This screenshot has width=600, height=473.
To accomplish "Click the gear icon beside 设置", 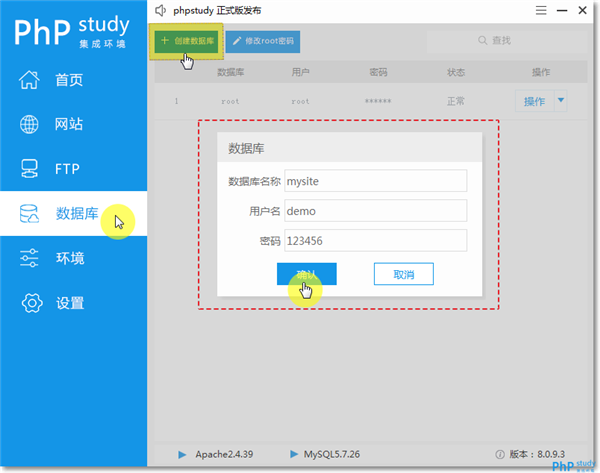I will point(32,303).
